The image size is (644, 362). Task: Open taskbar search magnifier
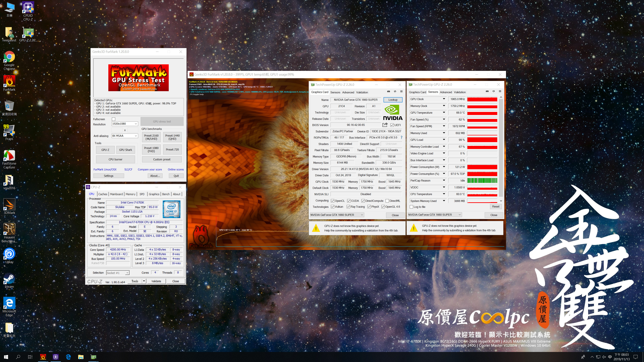coord(18,357)
